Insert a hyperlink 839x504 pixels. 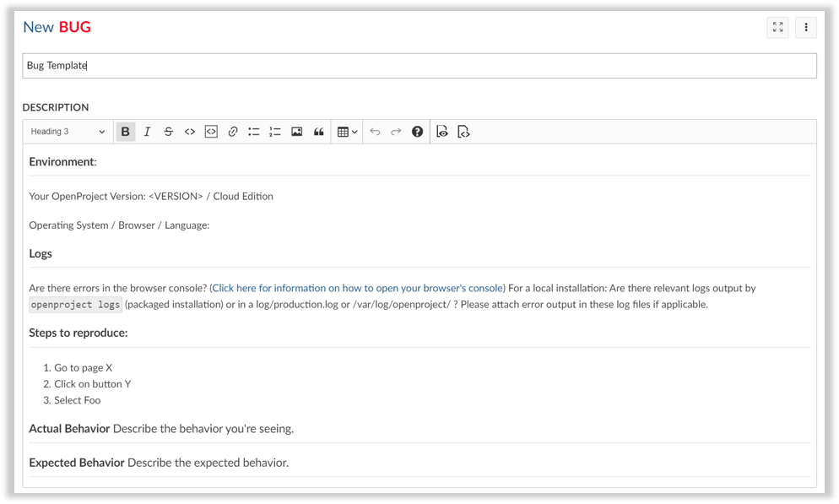point(233,131)
